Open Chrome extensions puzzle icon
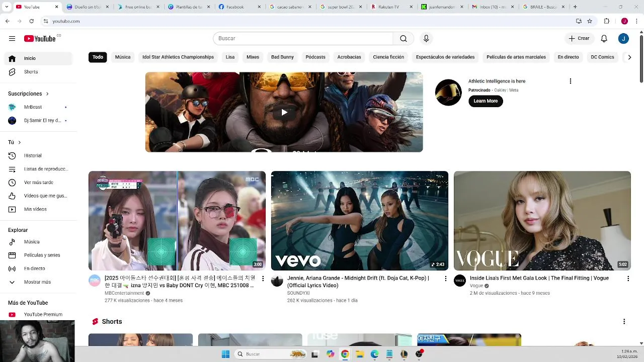Screen dimensions: 644x362 pyautogui.click(x=606, y=21)
